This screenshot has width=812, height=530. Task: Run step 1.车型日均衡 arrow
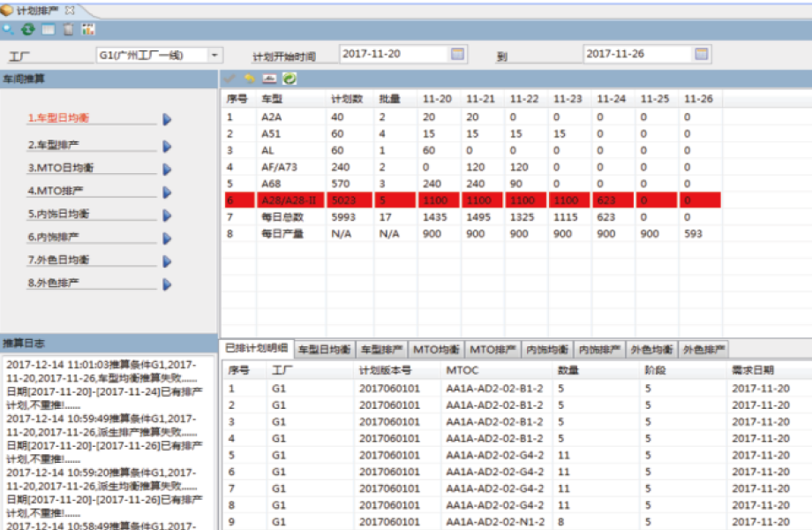pyautogui.click(x=167, y=119)
